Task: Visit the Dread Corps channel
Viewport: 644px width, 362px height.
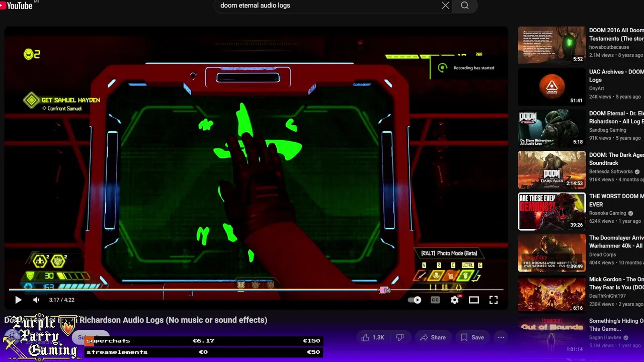Action: coord(602,255)
